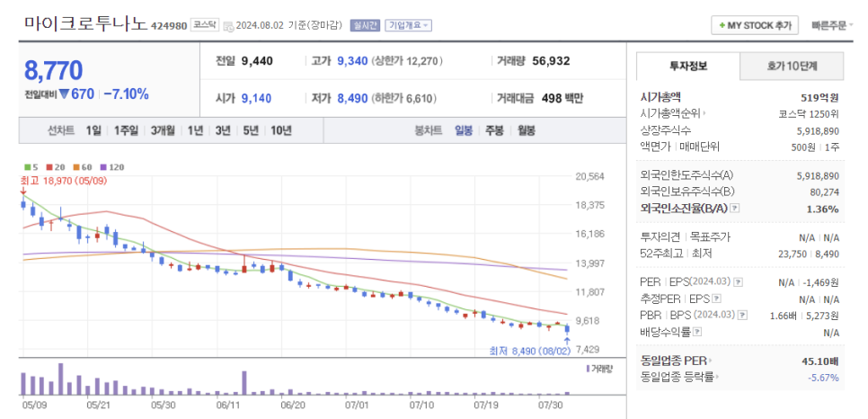Click the 코스닥 market badge
Viewport: 868px width, 419px height.
tap(205, 25)
